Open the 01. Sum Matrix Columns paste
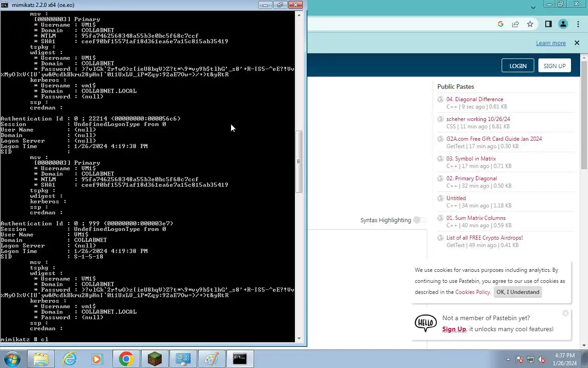 pos(476,218)
